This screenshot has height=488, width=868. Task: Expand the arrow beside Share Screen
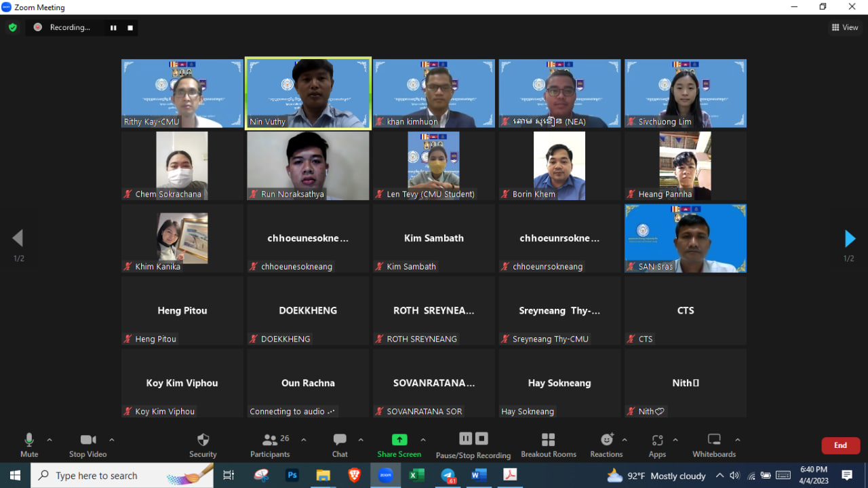423,440
